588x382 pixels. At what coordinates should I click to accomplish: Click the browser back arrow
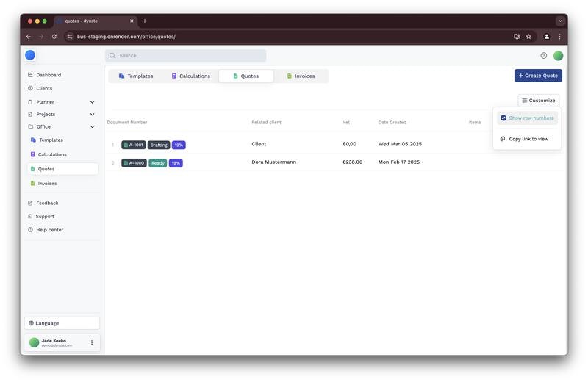click(x=29, y=36)
